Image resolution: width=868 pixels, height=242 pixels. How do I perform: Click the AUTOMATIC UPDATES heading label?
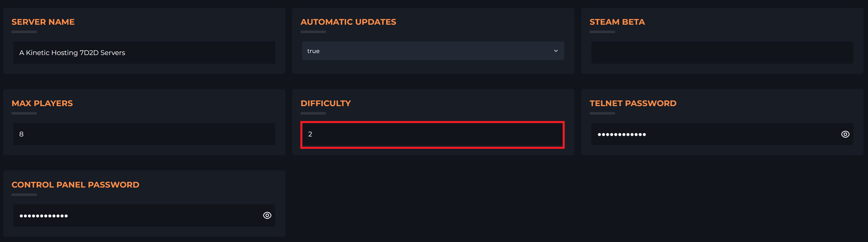click(348, 22)
